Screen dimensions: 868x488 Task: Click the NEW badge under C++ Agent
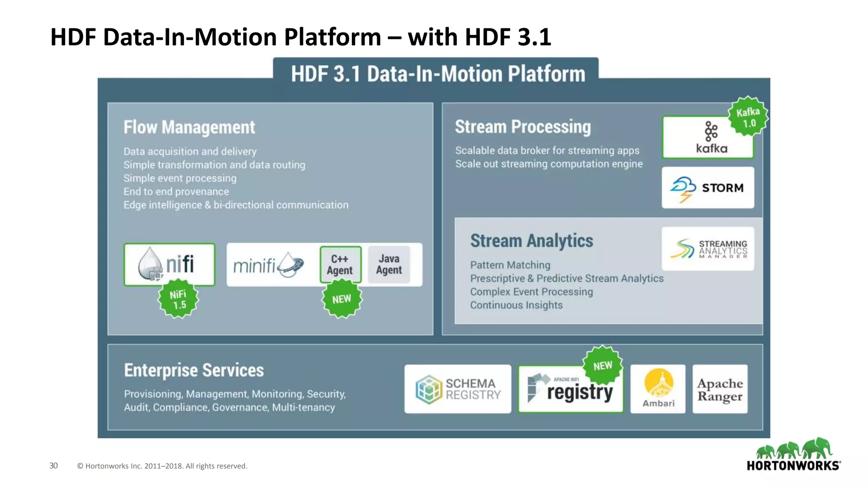[x=342, y=299]
